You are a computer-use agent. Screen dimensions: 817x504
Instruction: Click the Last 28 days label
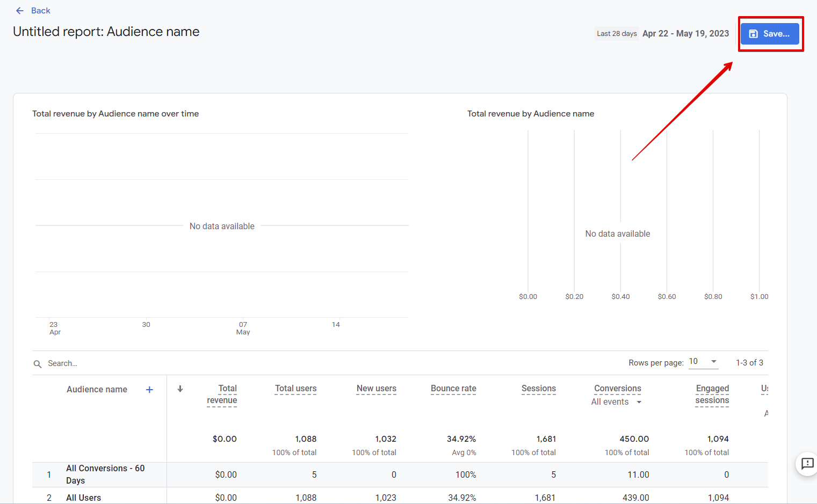click(616, 33)
